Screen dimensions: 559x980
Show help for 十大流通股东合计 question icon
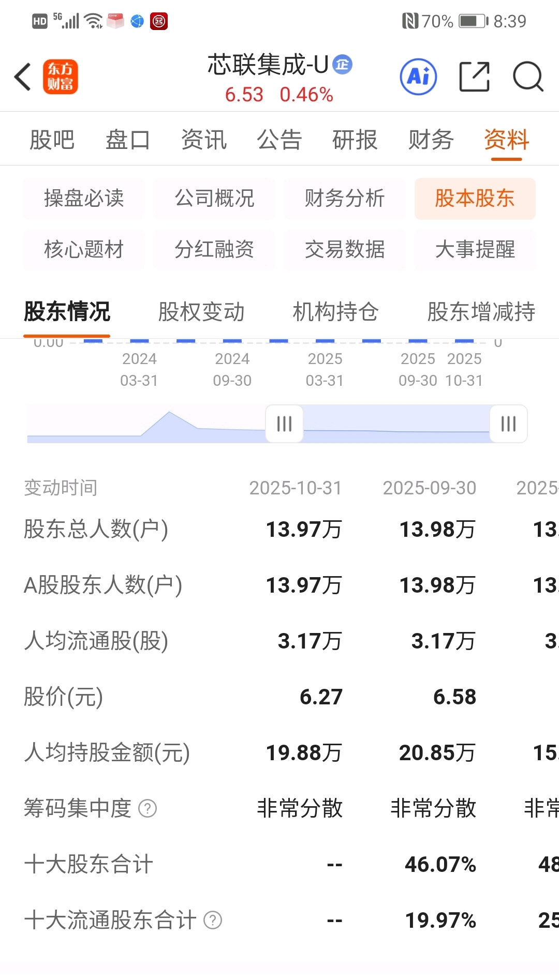tap(213, 920)
